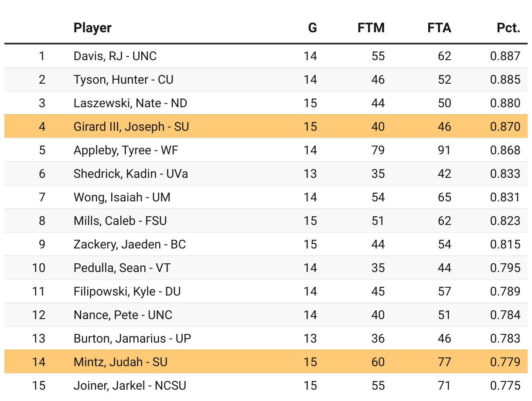Select Davis, RJ - UNC player name
Viewport: 532px width, 401px height.
click(x=115, y=56)
